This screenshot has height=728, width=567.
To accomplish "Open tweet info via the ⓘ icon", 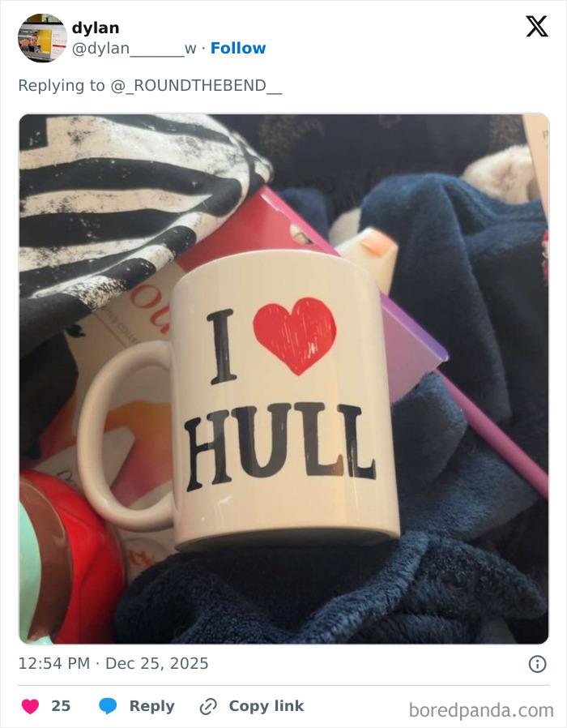I will (x=539, y=663).
